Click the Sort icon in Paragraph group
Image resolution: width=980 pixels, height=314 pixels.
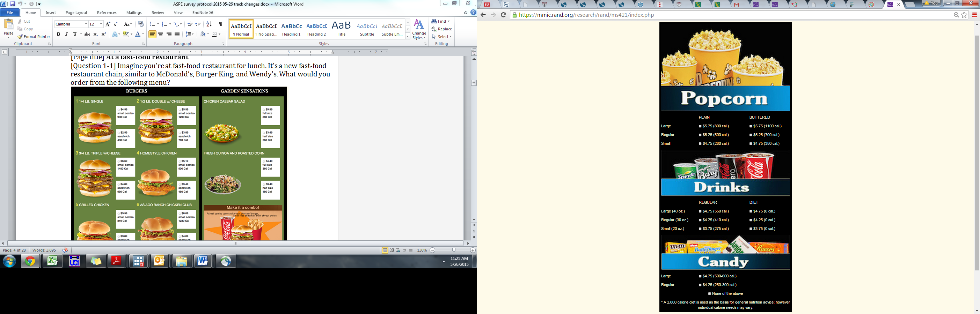pyautogui.click(x=209, y=24)
